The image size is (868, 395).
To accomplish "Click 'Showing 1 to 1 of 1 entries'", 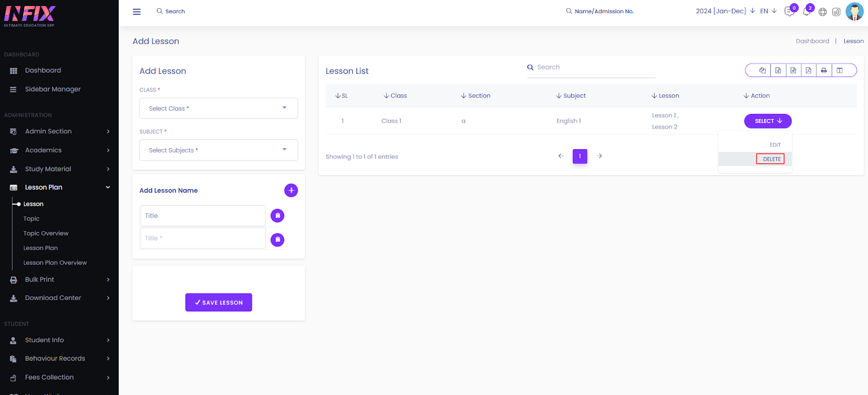I will pos(362,157).
